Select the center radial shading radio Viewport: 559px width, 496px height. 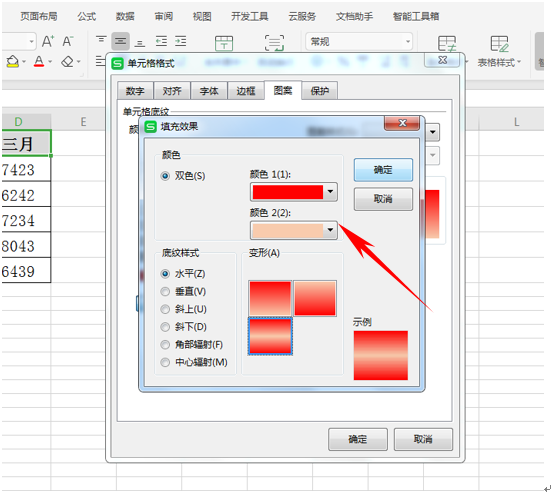[x=165, y=363]
